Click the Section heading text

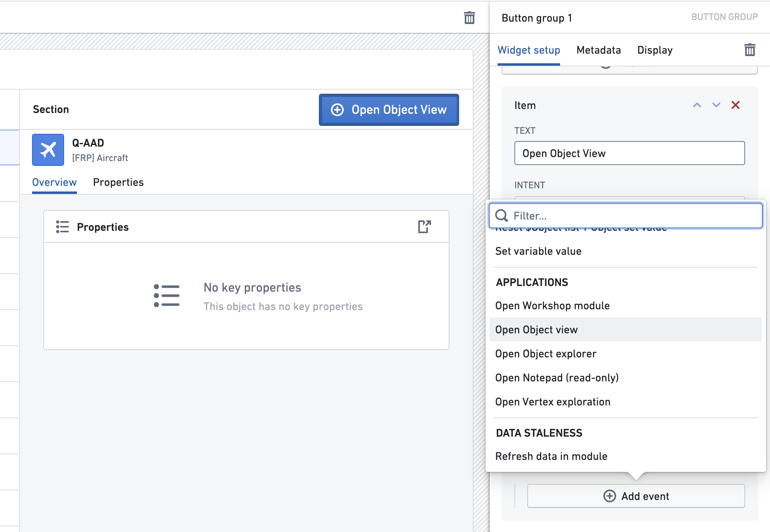coord(51,109)
